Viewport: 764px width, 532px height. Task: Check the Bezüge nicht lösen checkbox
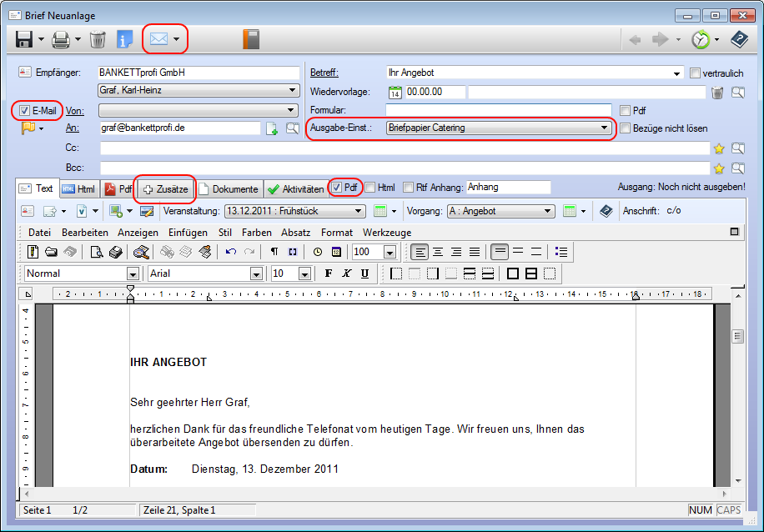tap(626, 128)
